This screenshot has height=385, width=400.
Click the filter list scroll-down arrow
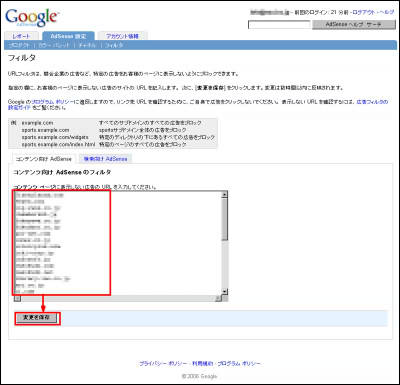tap(225, 292)
